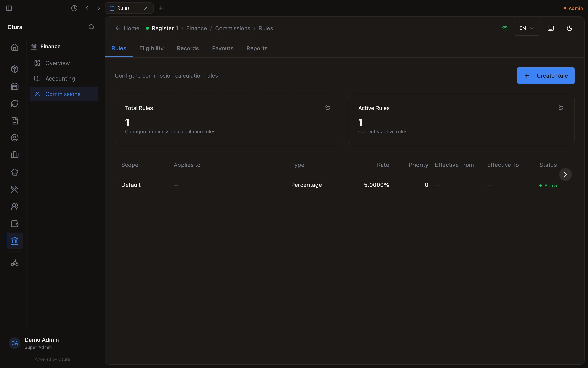This screenshot has height=368, width=588.
Task: Open the on-screen keyboard icon
Action: (x=551, y=28)
